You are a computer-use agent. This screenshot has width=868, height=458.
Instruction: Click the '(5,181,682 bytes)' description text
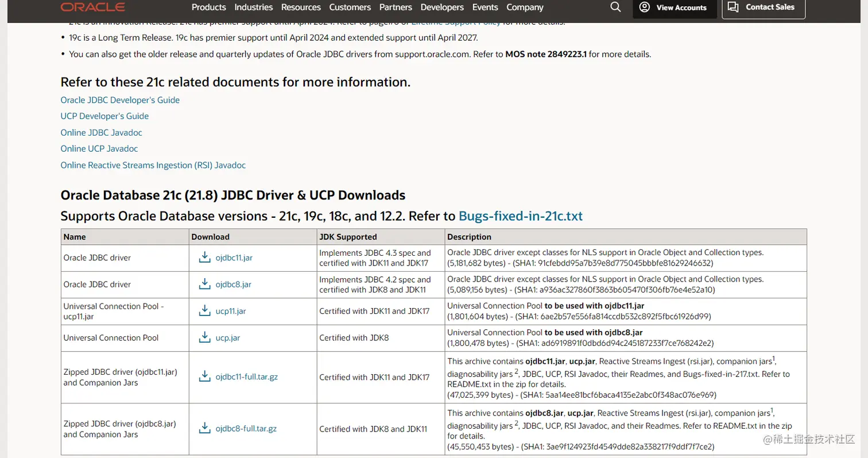pos(477,263)
